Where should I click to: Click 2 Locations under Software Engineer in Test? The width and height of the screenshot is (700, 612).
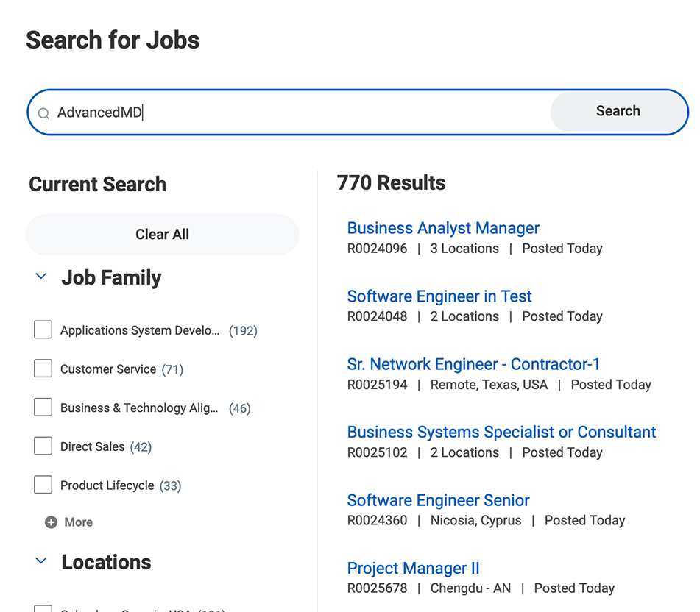(464, 316)
